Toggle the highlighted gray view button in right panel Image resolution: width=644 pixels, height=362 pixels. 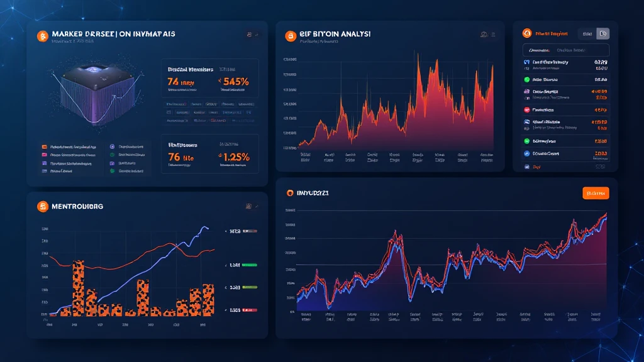pyautogui.click(x=602, y=33)
